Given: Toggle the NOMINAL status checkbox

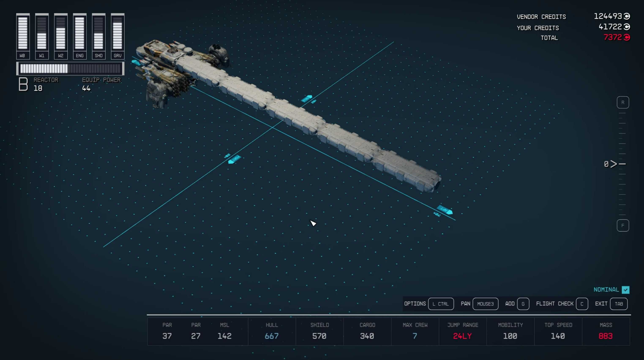Looking at the screenshot, I should click(625, 290).
